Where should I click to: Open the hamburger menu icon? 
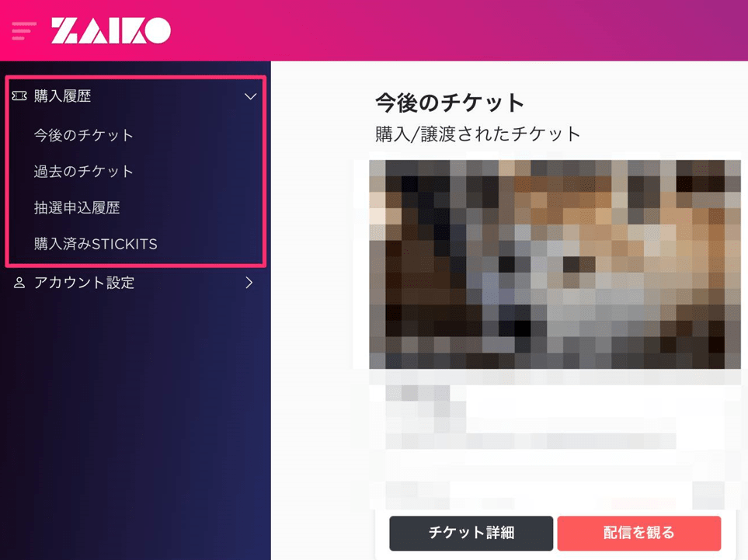[23, 30]
